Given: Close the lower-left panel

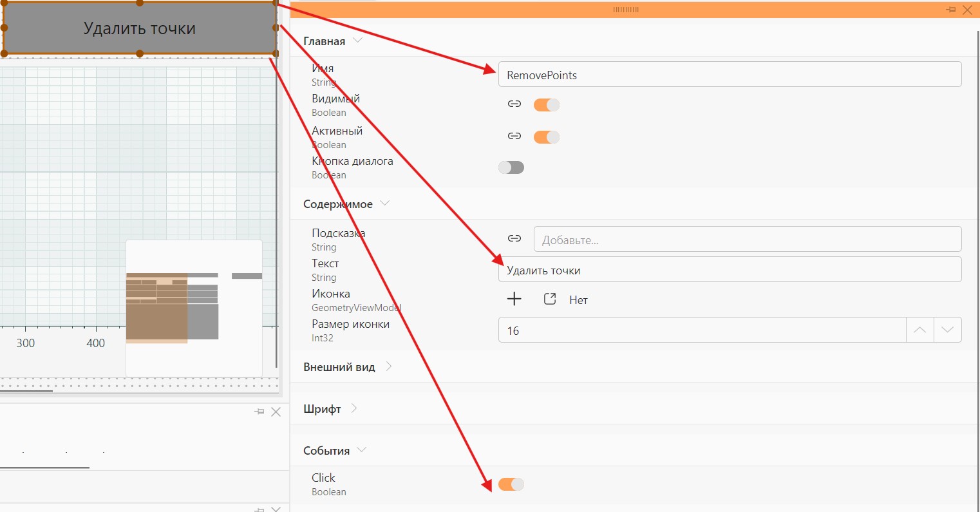Looking at the screenshot, I should point(276,412).
